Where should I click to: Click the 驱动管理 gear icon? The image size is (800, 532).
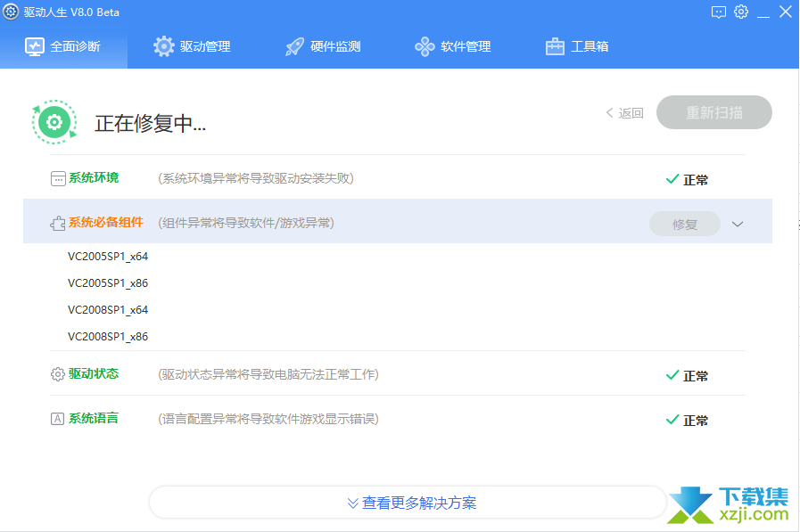[x=163, y=46]
